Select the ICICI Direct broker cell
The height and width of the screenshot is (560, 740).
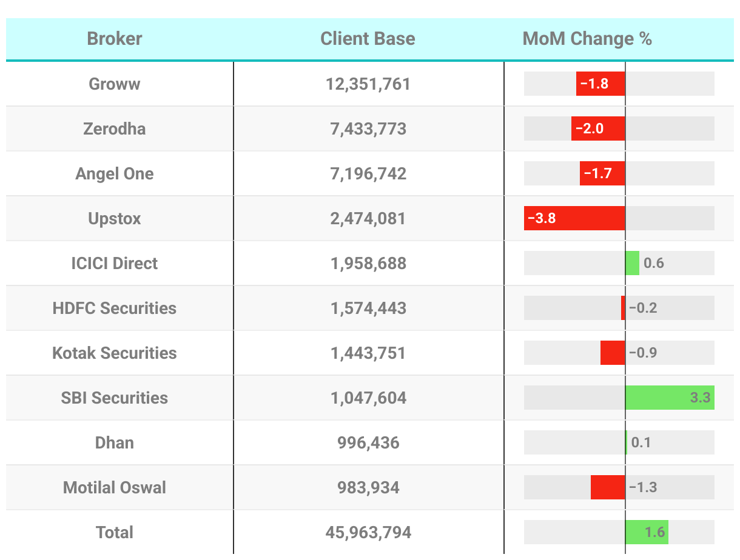pos(115,263)
